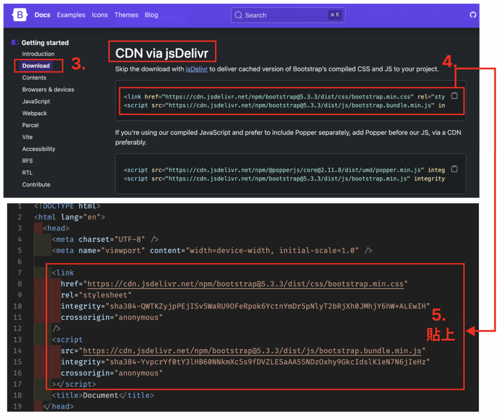Screen dimensions: 504x420
Task: Focus the Search input field
Action: tap(288, 15)
